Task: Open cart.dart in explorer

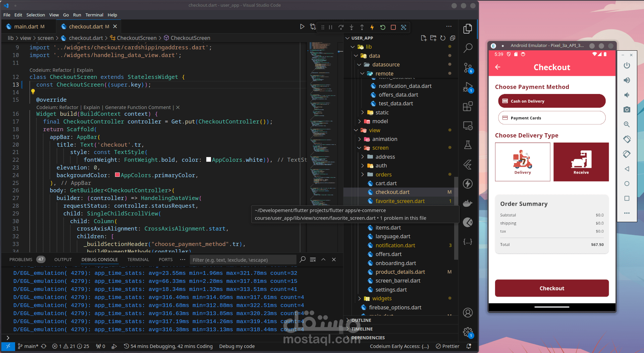Action: click(386, 183)
